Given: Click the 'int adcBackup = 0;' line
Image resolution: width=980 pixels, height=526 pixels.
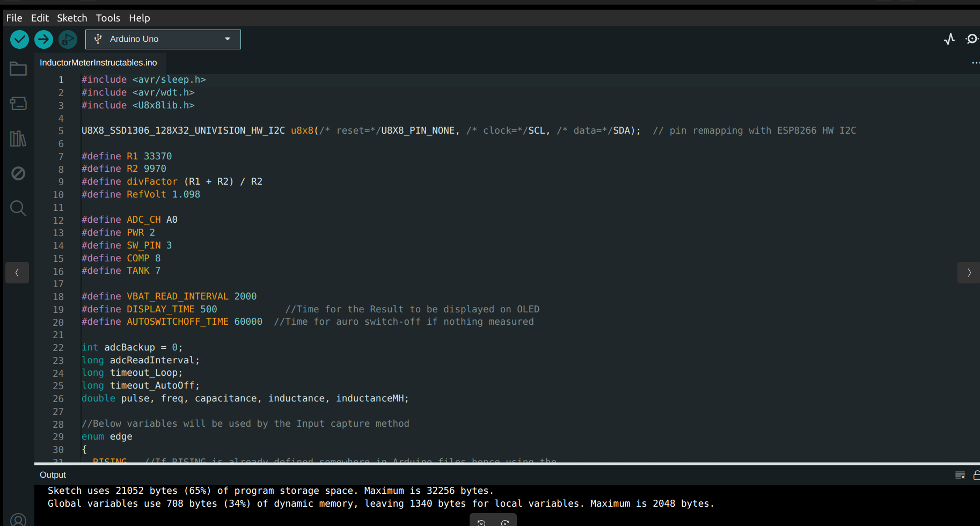Looking at the screenshot, I should pyautogui.click(x=132, y=347).
